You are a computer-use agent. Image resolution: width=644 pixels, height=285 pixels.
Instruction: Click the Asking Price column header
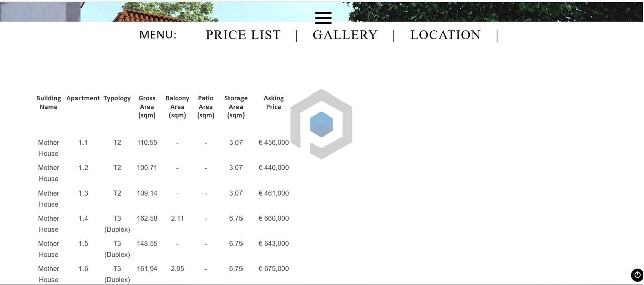[274, 102]
